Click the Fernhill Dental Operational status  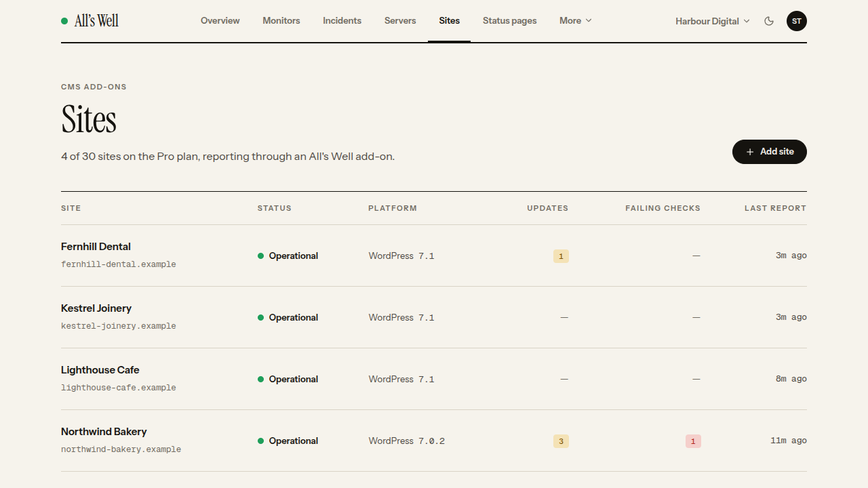[288, 256]
